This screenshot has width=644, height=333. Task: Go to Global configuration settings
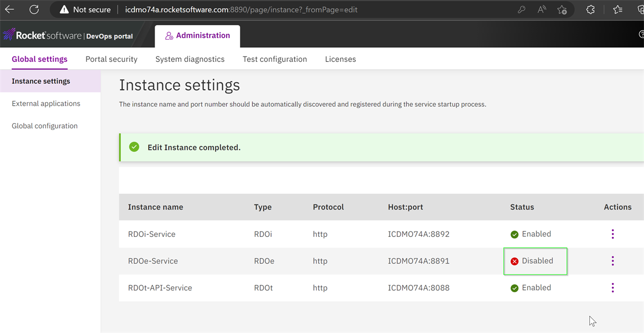click(x=45, y=125)
